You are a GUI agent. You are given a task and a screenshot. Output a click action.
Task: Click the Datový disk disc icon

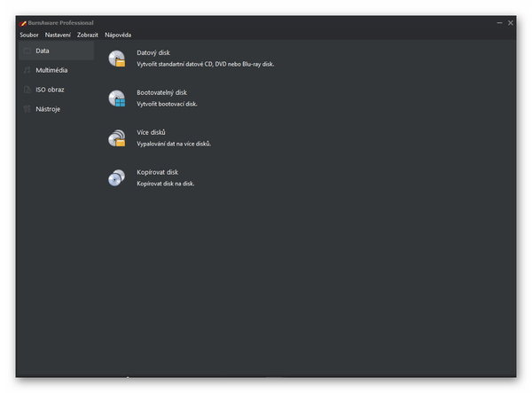[116, 59]
